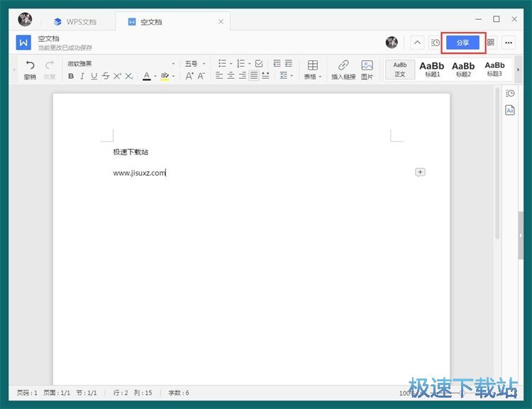Toggle strikethrough formatting

(x=106, y=76)
